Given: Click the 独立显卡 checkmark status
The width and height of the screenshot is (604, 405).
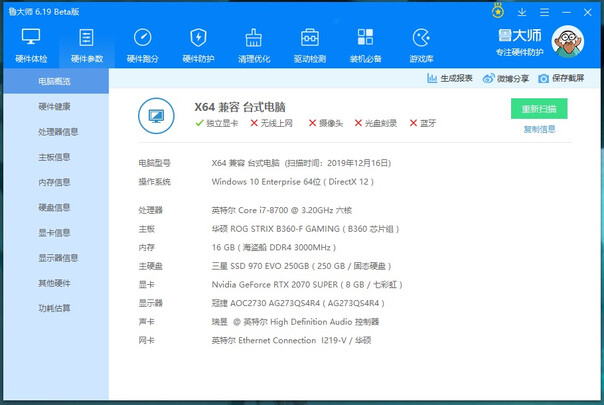Looking at the screenshot, I should 216,123.
